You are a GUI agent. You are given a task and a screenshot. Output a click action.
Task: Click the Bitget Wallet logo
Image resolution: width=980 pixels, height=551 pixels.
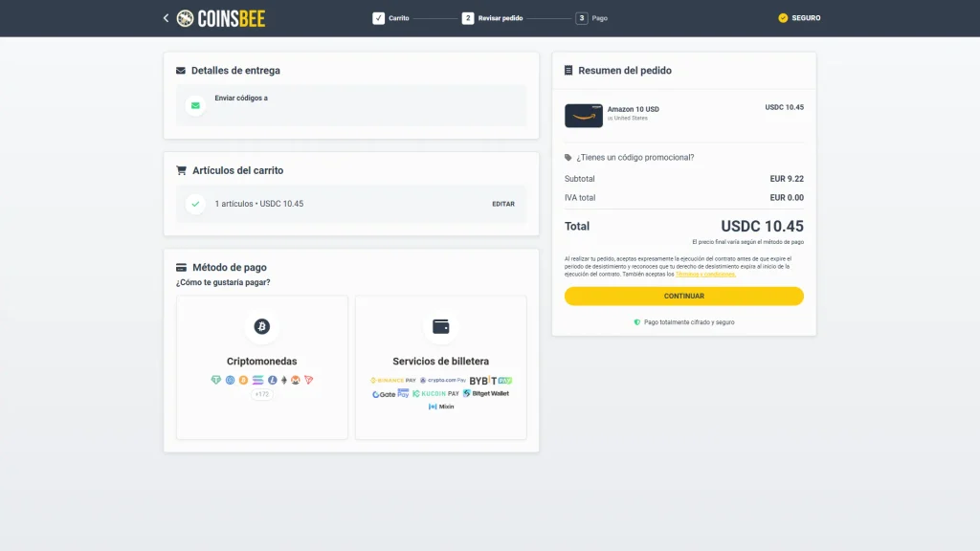click(485, 393)
